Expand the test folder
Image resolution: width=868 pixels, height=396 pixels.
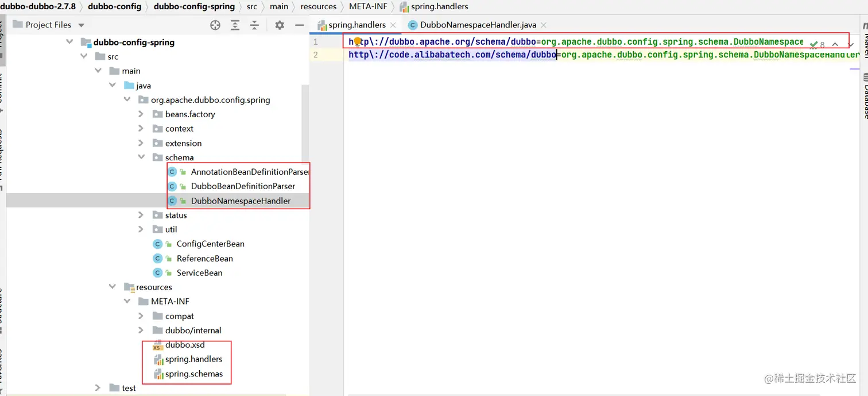pos(98,388)
